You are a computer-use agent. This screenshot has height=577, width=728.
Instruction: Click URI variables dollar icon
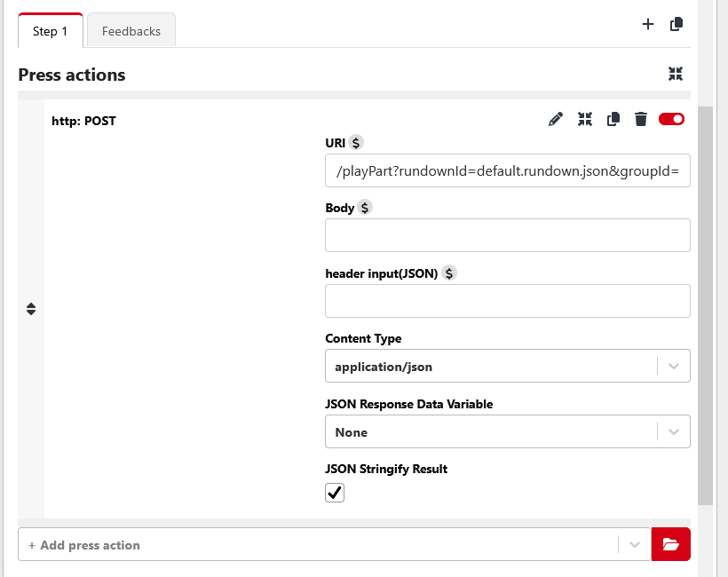356,143
